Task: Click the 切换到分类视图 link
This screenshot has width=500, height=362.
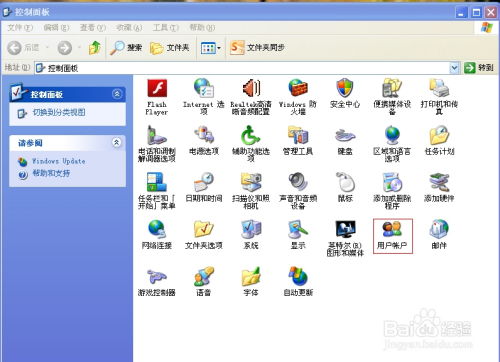Action: 59,113
